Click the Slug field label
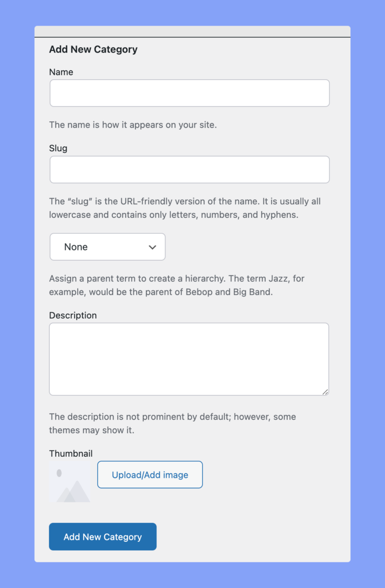The width and height of the screenshot is (385, 588). point(58,148)
